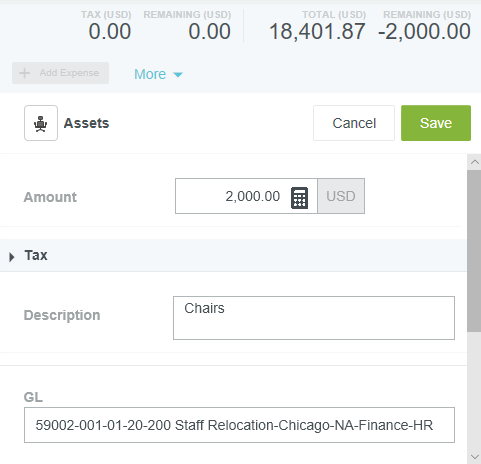The image size is (481, 464).
Task: Click the USD currency box
Action: (x=341, y=196)
